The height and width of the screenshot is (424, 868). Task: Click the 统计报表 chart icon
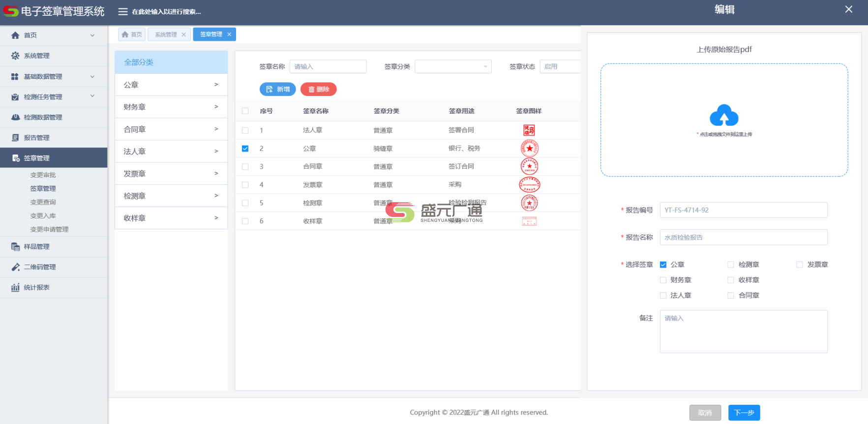coord(15,288)
